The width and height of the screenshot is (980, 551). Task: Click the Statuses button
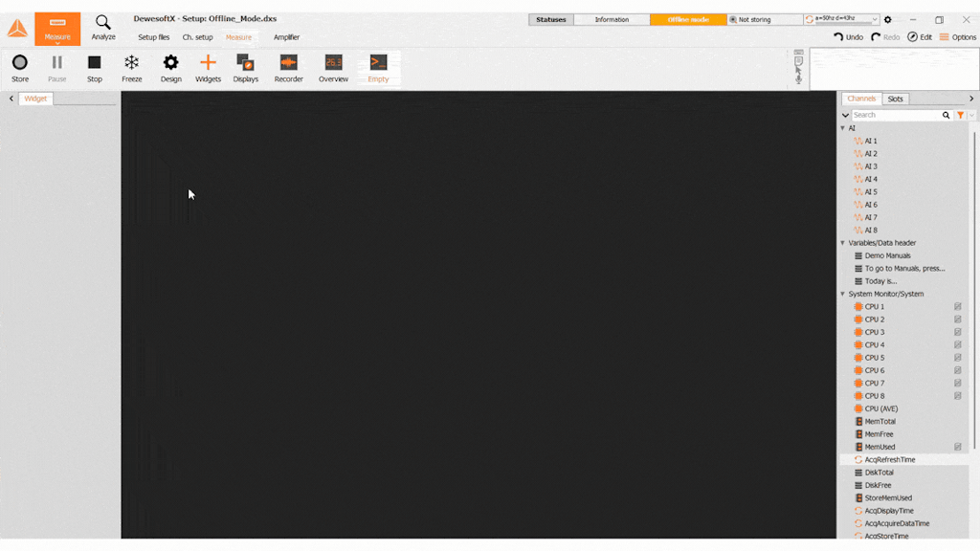(550, 19)
